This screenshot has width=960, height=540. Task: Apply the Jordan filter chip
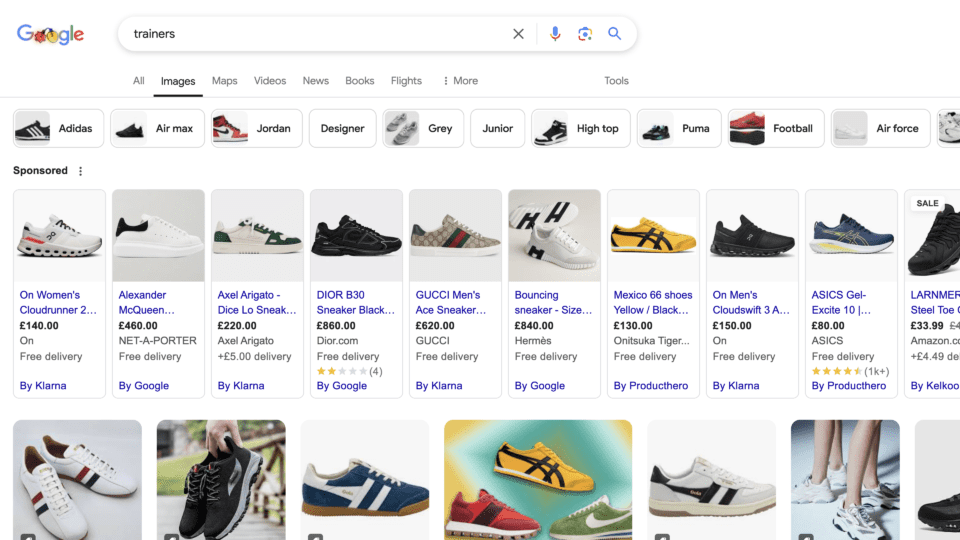pyautogui.click(x=256, y=128)
